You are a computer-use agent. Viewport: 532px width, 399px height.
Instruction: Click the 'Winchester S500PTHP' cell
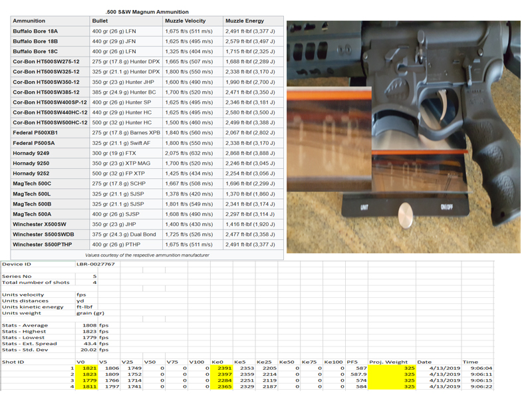click(50, 245)
